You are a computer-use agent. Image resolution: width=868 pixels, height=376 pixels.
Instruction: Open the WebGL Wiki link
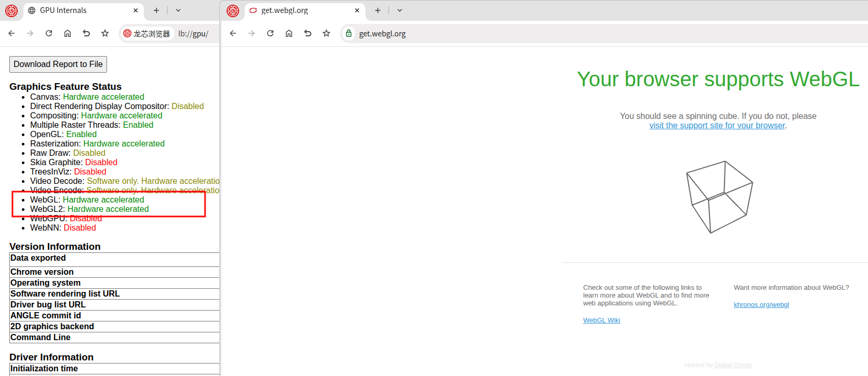[601, 320]
